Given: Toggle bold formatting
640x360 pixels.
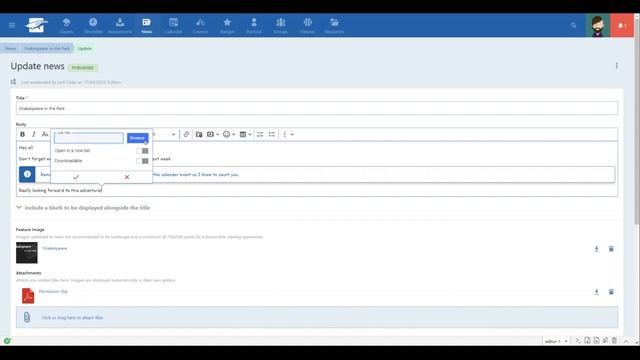Looking at the screenshot, I should pos(22,134).
